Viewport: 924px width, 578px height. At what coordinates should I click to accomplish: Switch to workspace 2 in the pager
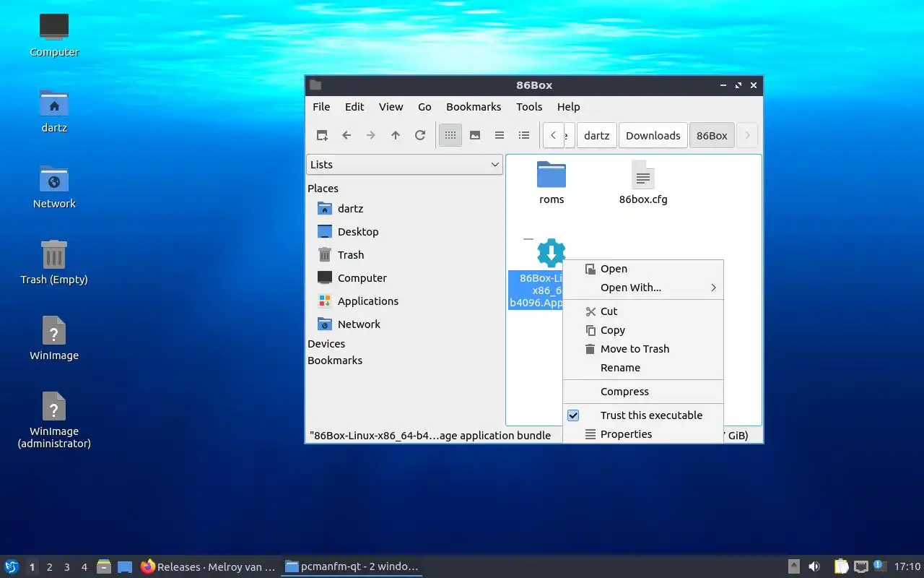49,567
